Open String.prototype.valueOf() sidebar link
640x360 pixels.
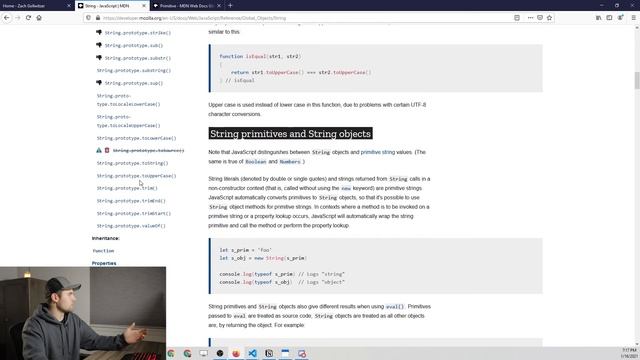pyautogui.click(x=131, y=226)
